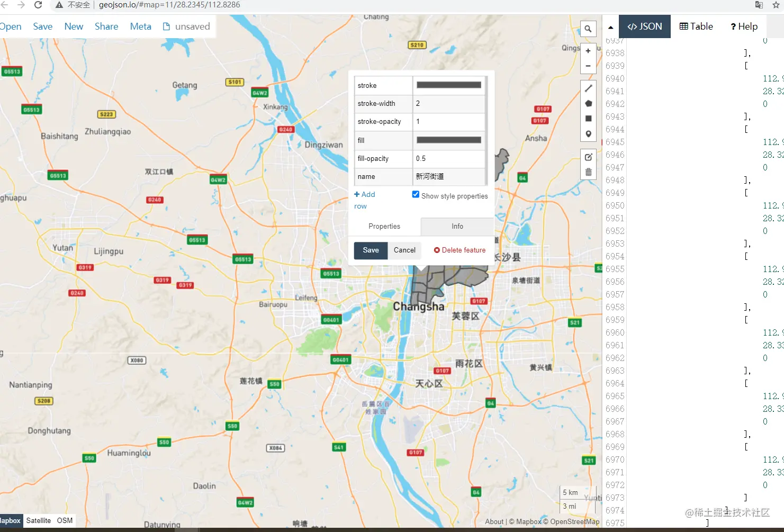
Task: Click the 'name' property key cell
Action: (384, 177)
